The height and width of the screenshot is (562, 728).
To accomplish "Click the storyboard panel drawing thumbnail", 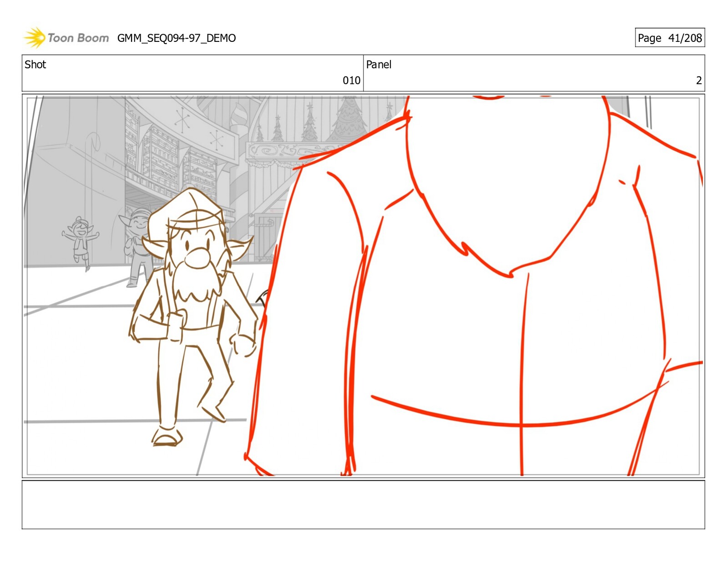I will [x=364, y=286].
